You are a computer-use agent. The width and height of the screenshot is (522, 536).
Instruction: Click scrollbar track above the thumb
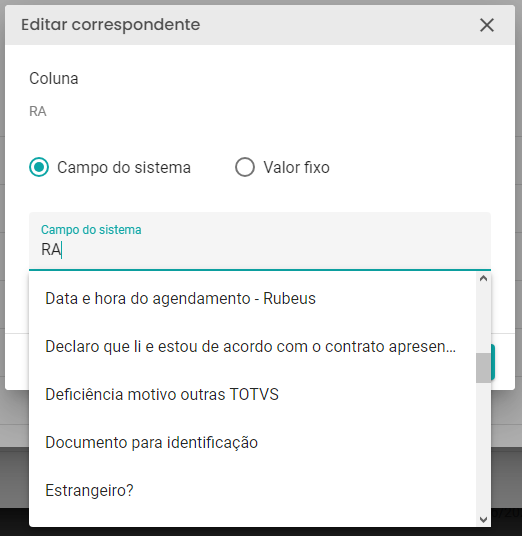coord(483,319)
